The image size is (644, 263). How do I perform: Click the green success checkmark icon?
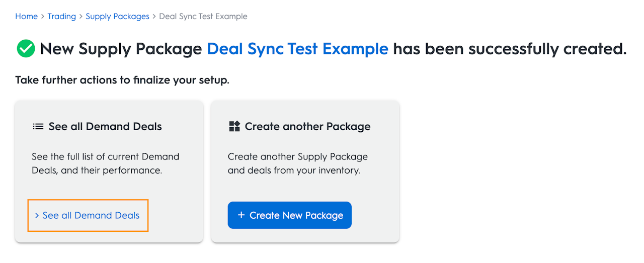coord(26,49)
